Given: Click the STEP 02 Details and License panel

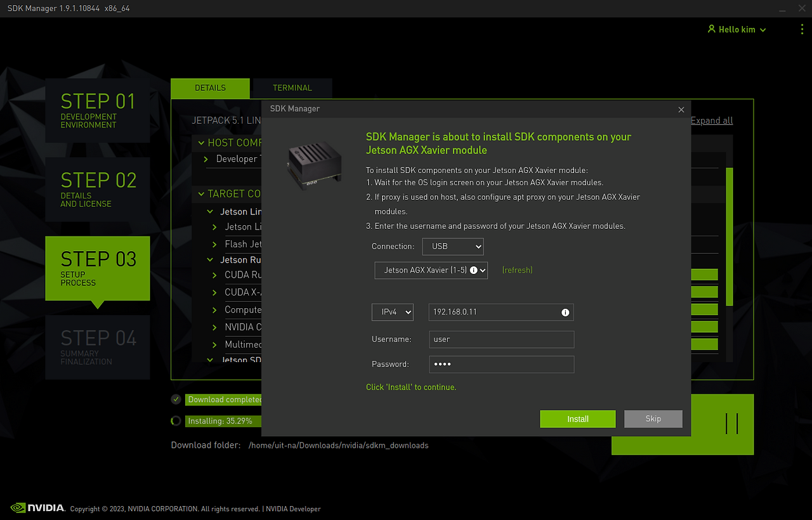Looking at the screenshot, I should pyautogui.click(x=98, y=190).
